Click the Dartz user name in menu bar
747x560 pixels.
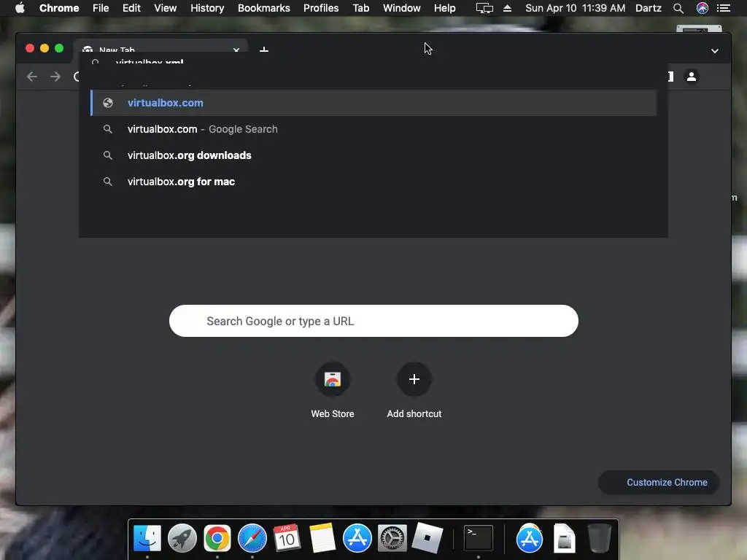pos(649,8)
